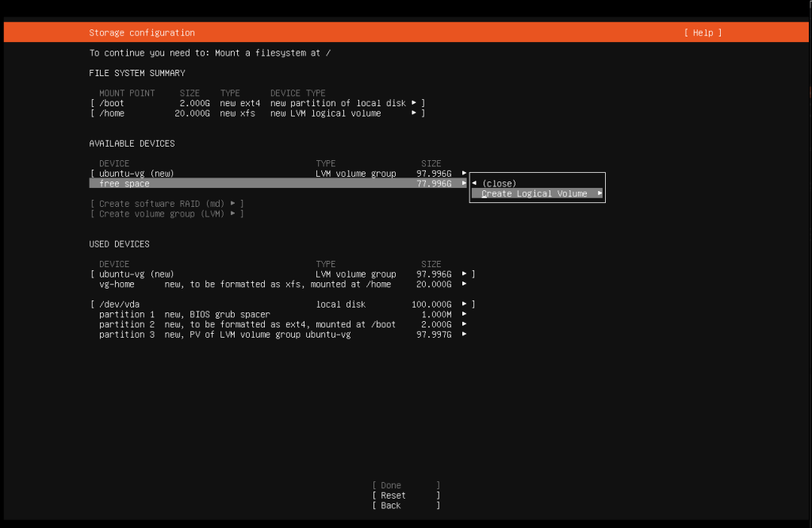Open the /home mount point options arrow
Viewport: 812px width, 528px height.
pyautogui.click(x=416, y=113)
